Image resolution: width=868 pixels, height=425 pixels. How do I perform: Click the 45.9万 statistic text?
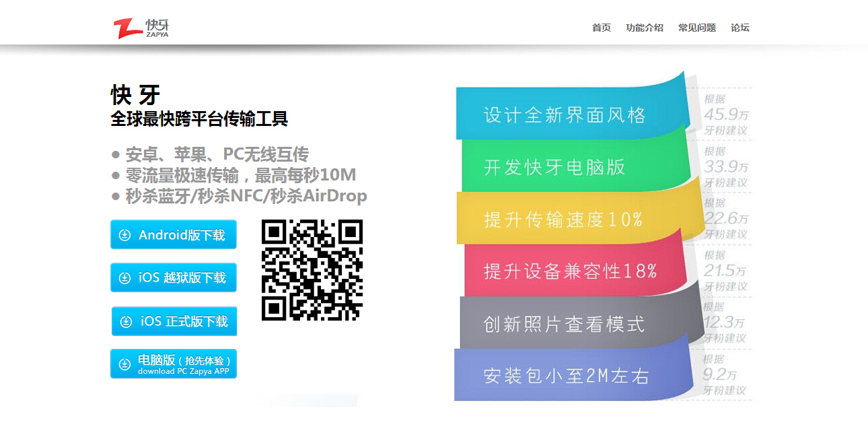pos(725,115)
